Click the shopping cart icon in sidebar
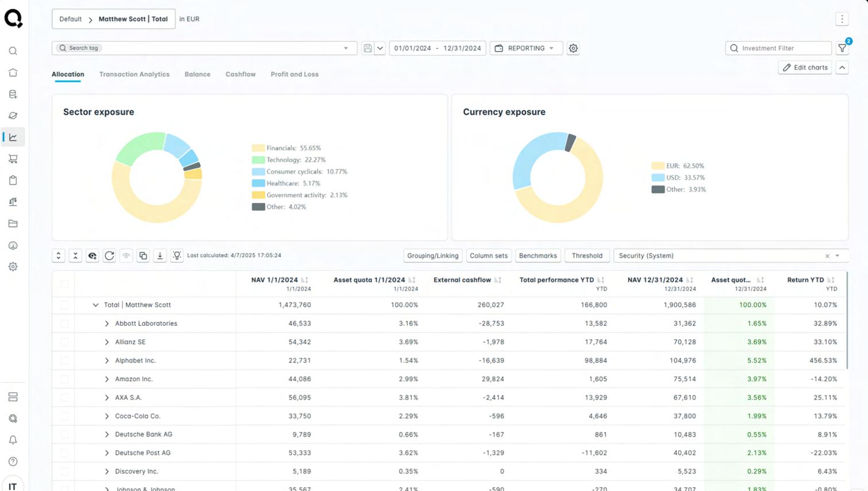Viewport: 868px width, 491px height. [13, 158]
